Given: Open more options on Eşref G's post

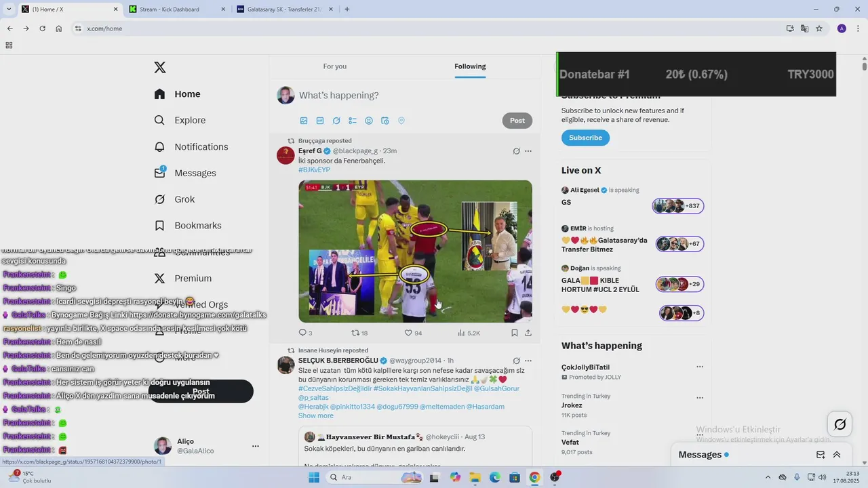Looking at the screenshot, I should pyautogui.click(x=528, y=151).
